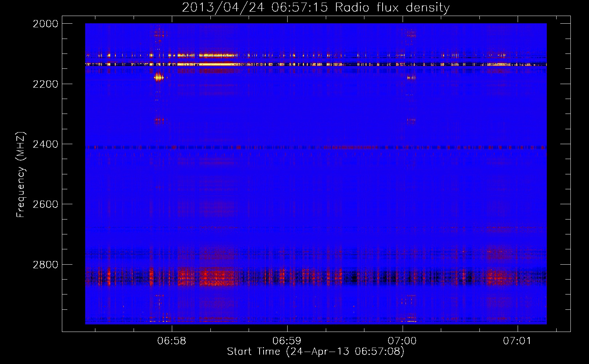589x364 pixels.
Task: Click the bright burst near 2180 MHz before 06:58
Action: pyautogui.click(x=159, y=77)
